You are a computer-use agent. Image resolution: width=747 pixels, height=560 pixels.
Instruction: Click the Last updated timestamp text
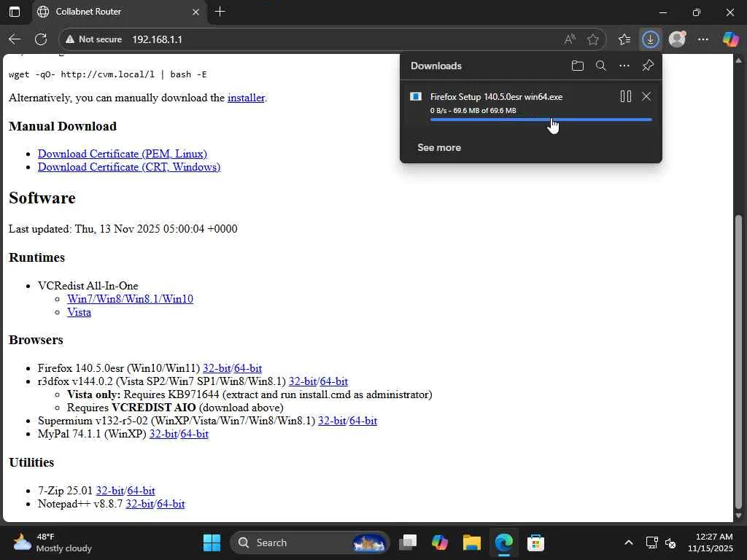[x=123, y=229]
